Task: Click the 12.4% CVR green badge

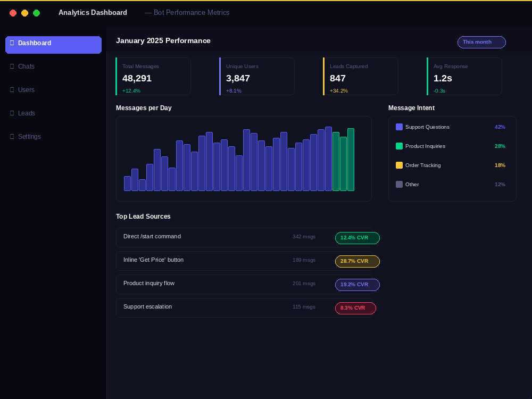Action: tap(358, 238)
